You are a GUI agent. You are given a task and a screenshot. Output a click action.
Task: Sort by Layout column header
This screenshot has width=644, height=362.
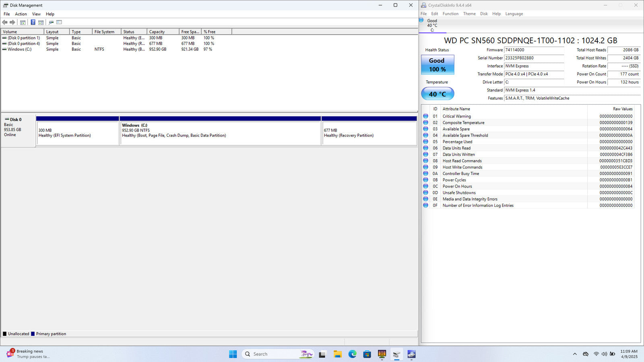57,32
